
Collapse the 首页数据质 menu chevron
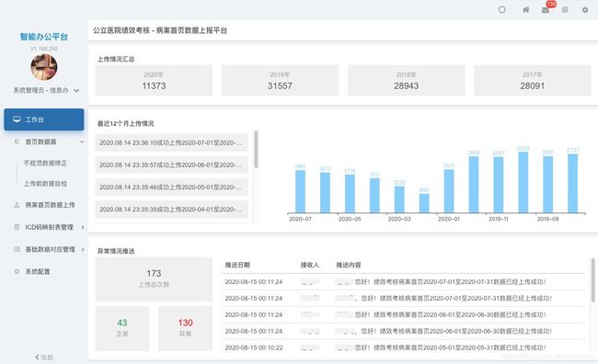coord(82,142)
